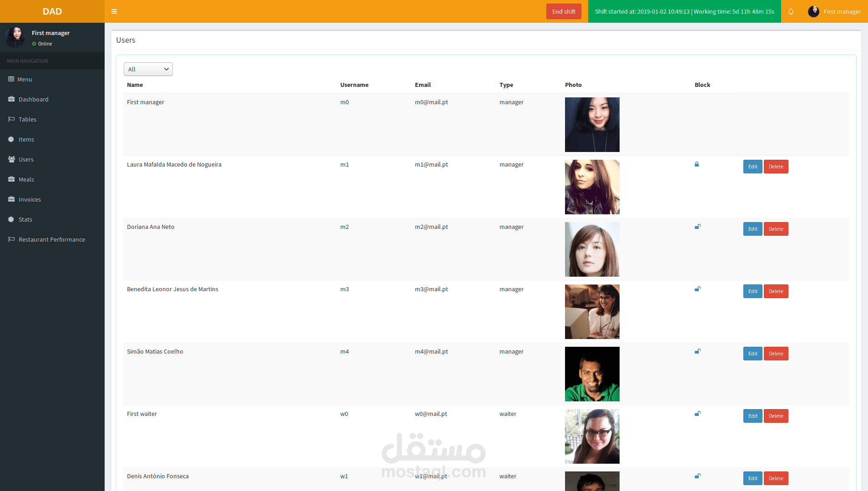The width and height of the screenshot is (868, 491).
Task: Open the Items page
Action: (52, 139)
